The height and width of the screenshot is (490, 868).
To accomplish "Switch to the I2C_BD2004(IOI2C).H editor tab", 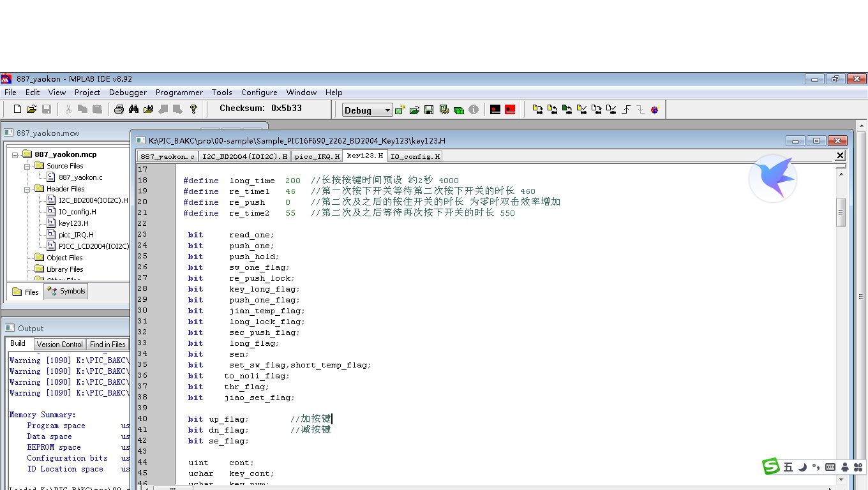I will [x=244, y=156].
